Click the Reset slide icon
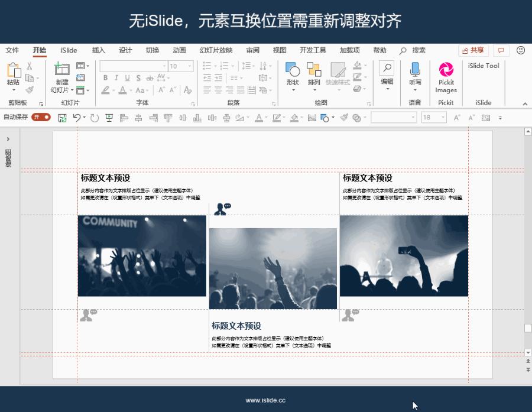Screen dimensions: 532x412 point(80,77)
